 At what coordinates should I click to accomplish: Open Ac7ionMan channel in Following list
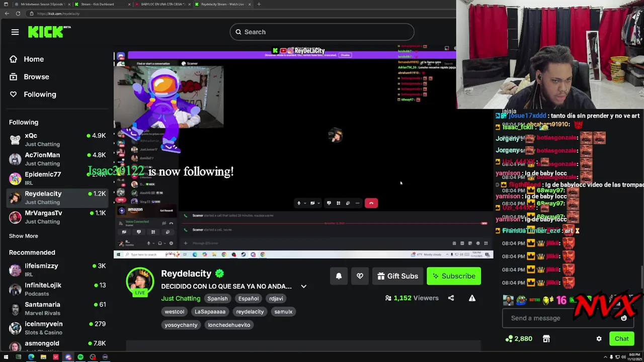(57, 159)
